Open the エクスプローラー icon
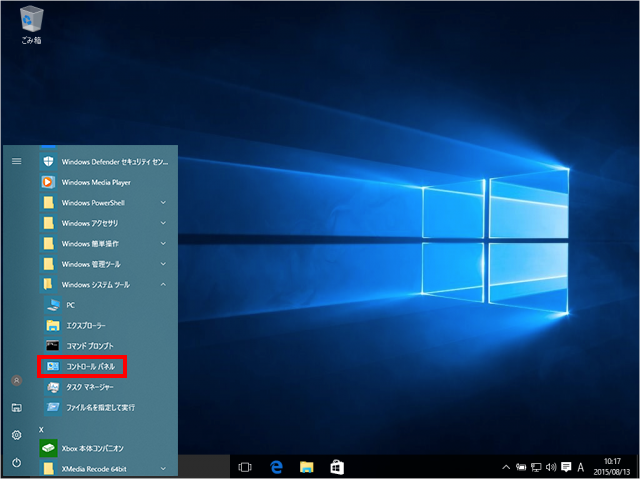This screenshot has height=479, width=640. pyautogui.click(x=53, y=325)
